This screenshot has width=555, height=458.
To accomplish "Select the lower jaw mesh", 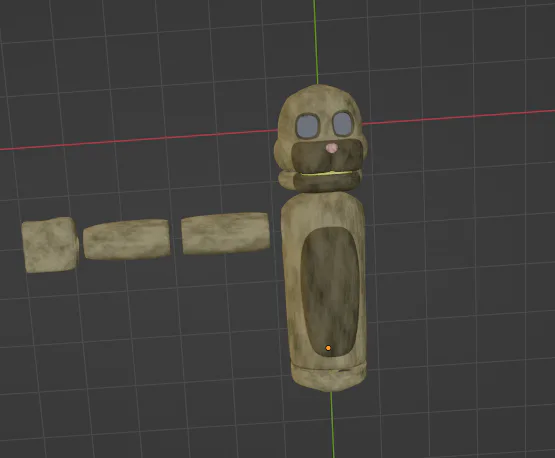I will coord(320,181).
